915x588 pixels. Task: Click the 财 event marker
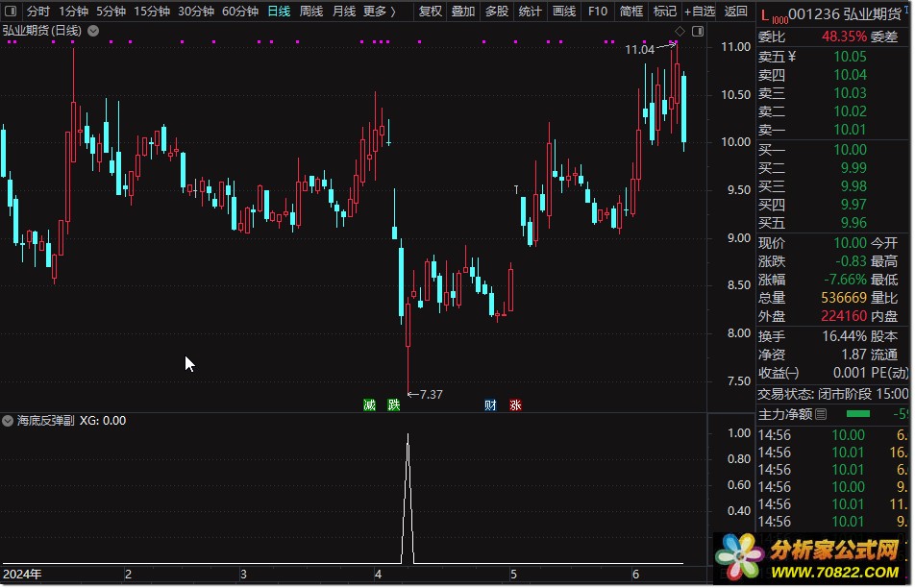490,404
